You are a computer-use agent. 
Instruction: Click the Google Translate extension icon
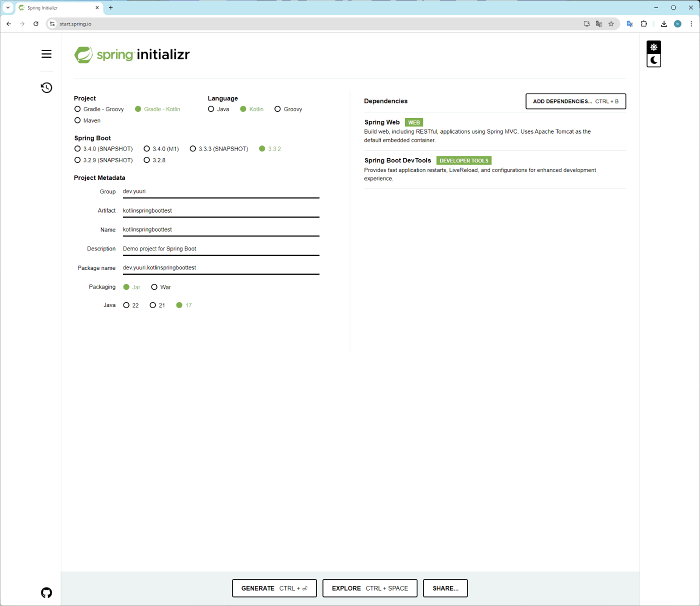(630, 23)
